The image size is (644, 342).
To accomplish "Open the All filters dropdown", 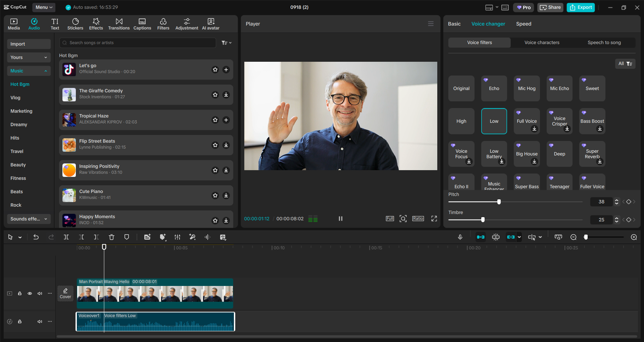I will pos(625,63).
